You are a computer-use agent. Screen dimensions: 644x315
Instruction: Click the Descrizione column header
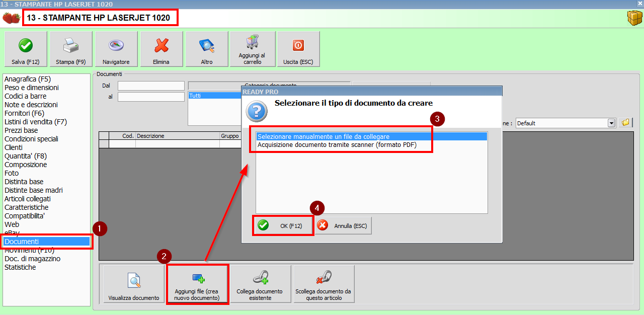click(x=178, y=136)
